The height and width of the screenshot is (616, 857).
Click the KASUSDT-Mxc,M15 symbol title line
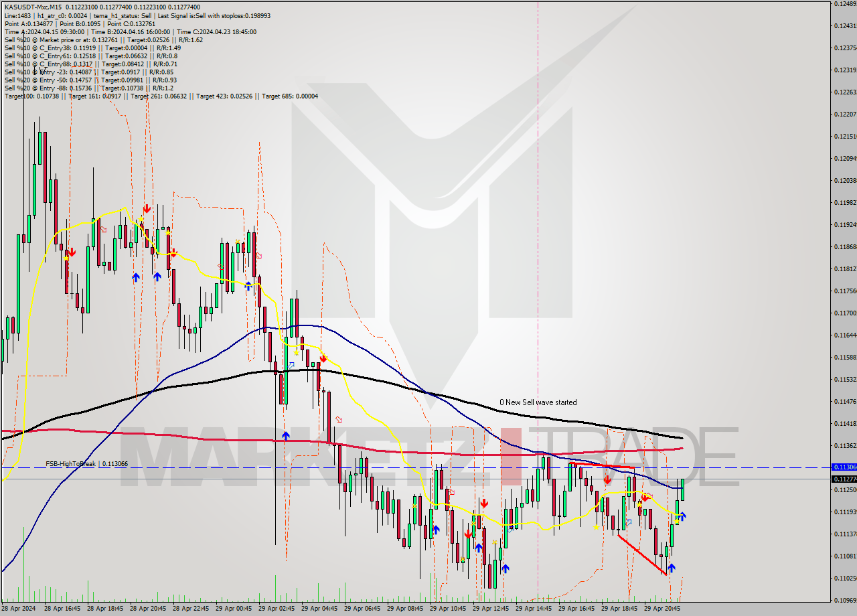102,7
